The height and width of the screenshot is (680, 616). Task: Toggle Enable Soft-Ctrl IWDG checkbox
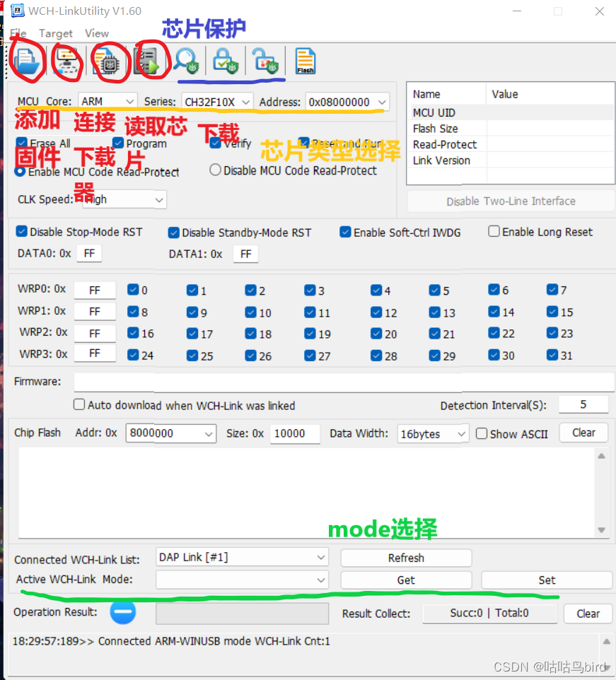click(x=345, y=232)
